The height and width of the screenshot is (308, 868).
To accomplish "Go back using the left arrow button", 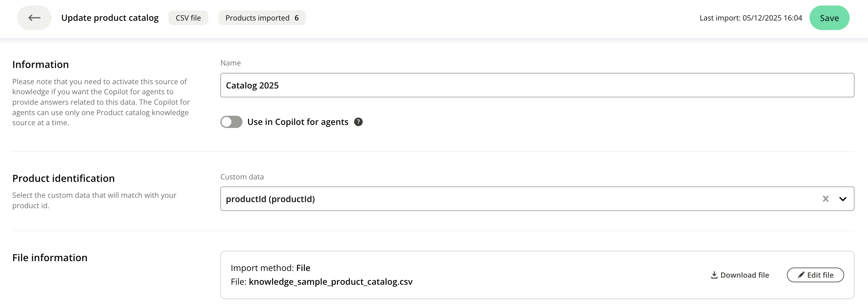I will click(34, 18).
